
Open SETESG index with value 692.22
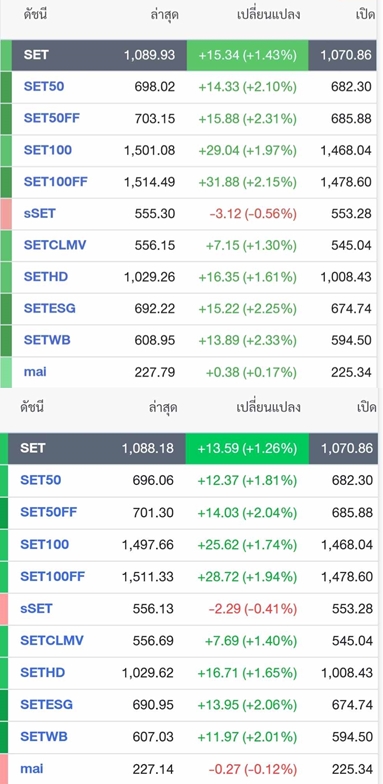(50, 308)
